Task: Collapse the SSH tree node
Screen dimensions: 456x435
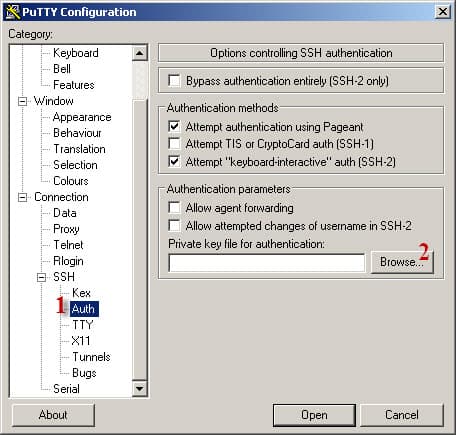Action: click(x=41, y=277)
